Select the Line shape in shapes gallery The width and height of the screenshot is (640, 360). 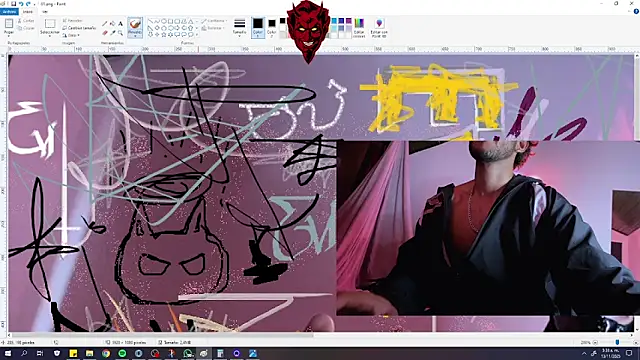pos(151,21)
